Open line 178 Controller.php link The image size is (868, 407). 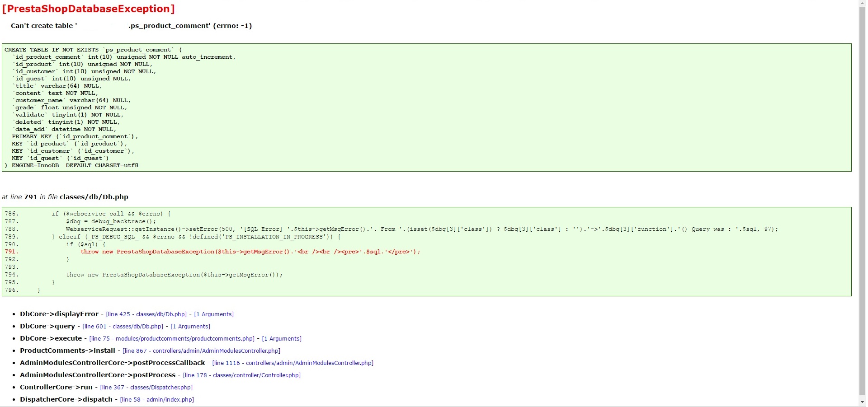(x=242, y=375)
